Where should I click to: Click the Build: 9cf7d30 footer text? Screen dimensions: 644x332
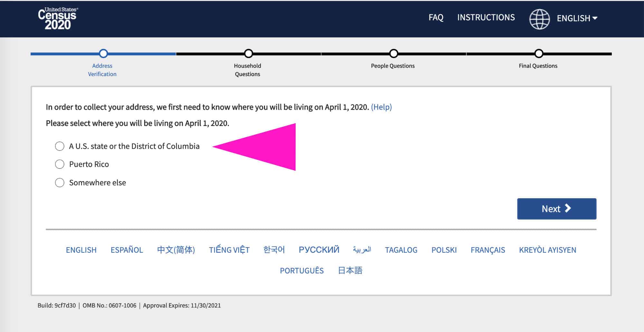pos(57,306)
